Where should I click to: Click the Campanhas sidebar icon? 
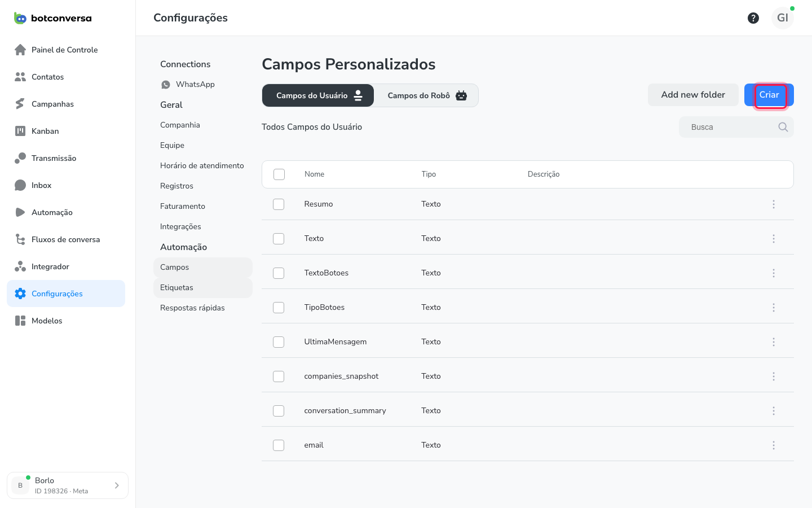coord(20,104)
